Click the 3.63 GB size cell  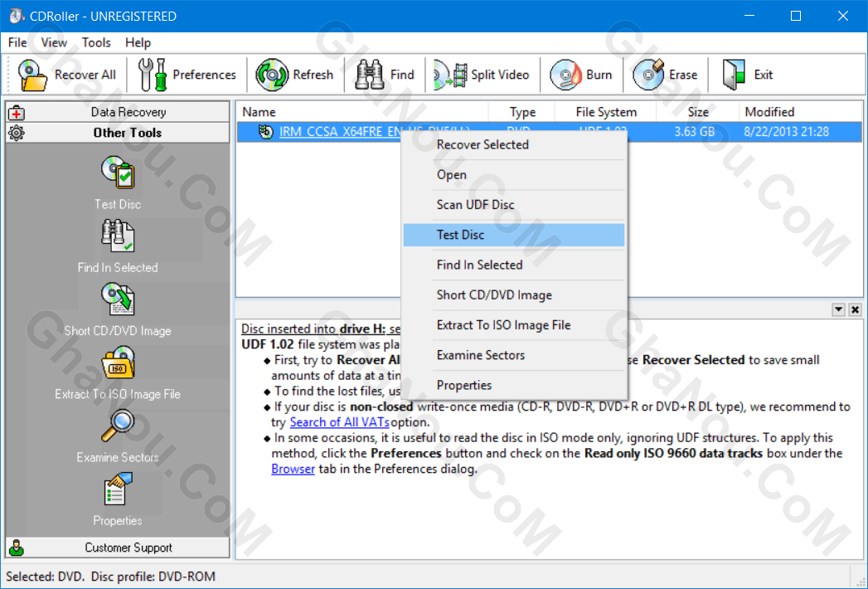(695, 132)
